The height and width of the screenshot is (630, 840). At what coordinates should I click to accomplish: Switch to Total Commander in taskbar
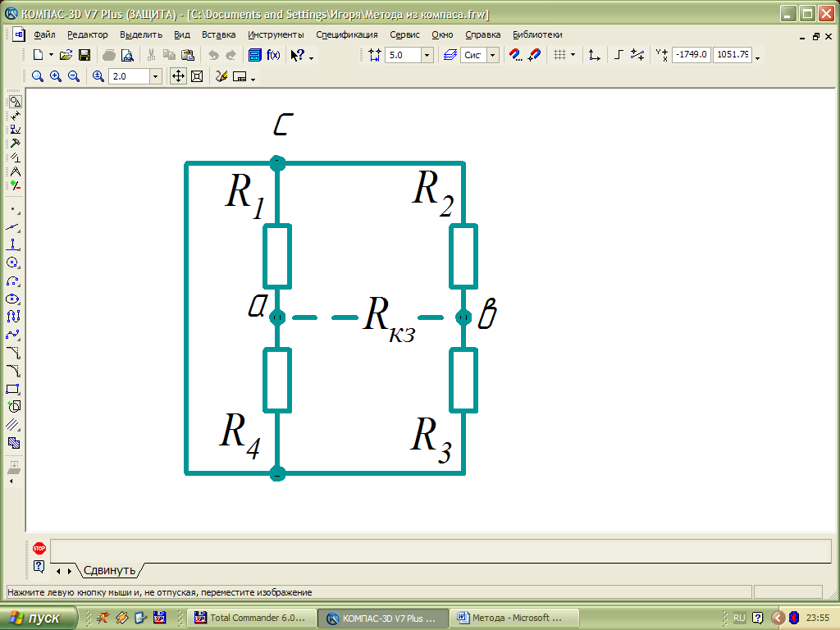pyautogui.click(x=250, y=618)
